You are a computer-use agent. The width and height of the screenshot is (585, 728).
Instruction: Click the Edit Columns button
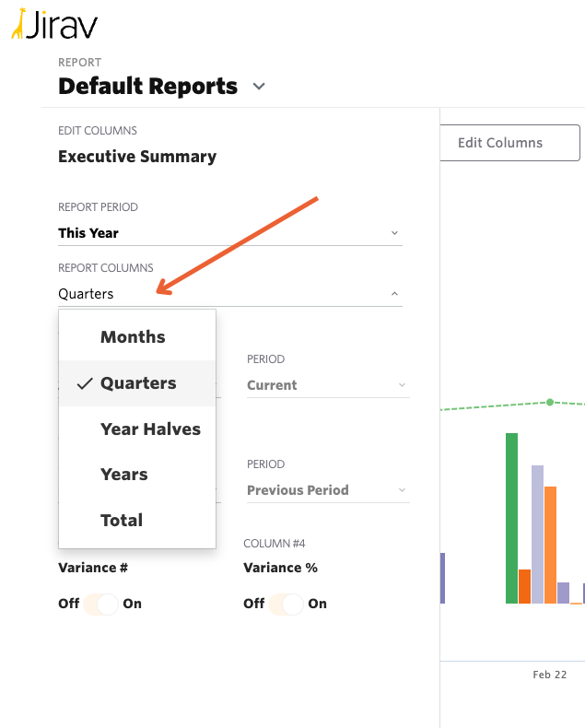point(509,143)
